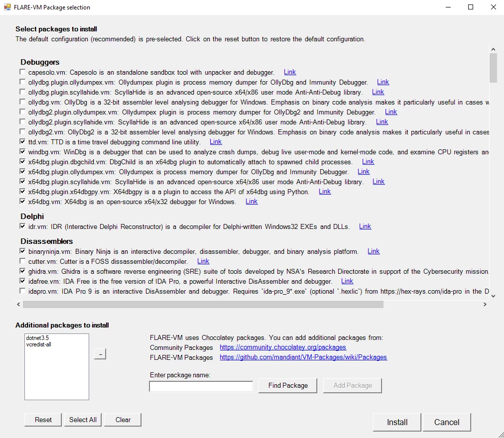Uncheck the idafree.vm checkbox

pos(22,281)
